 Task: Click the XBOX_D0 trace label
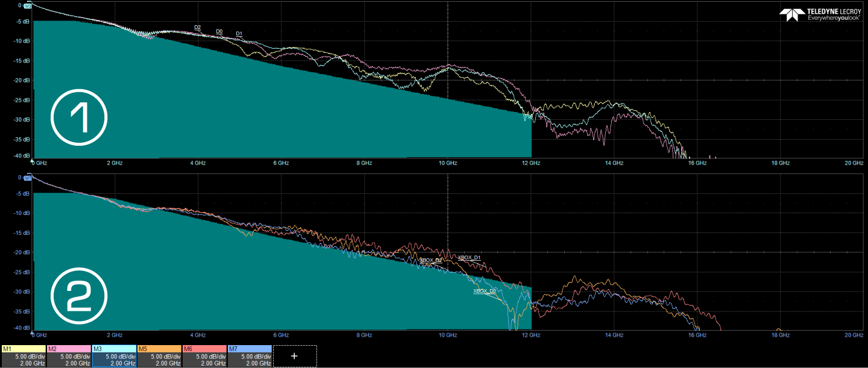coord(485,291)
